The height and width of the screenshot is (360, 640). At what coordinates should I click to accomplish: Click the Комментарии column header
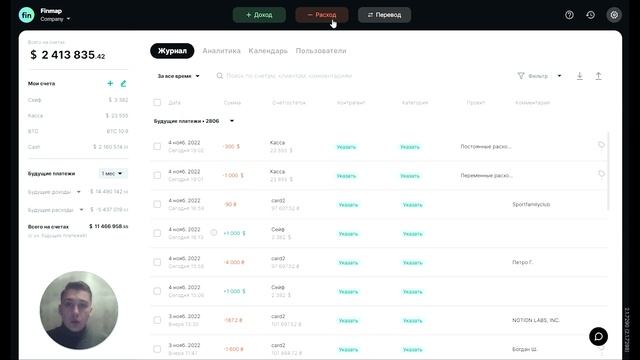point(532,102)
